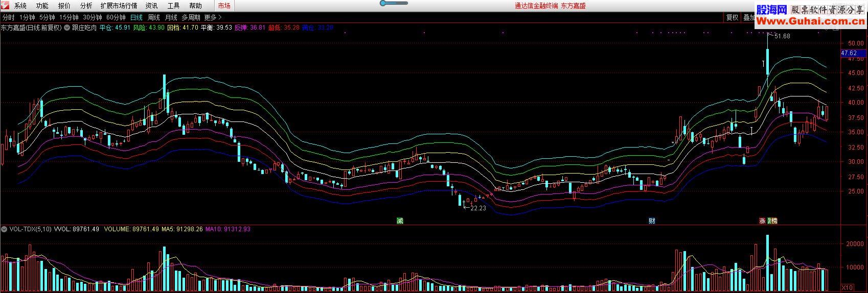The height and width of the screenshot is (293, 868).
Task: Switch to the 1分钟 period
Action: (x=27, y=17)
